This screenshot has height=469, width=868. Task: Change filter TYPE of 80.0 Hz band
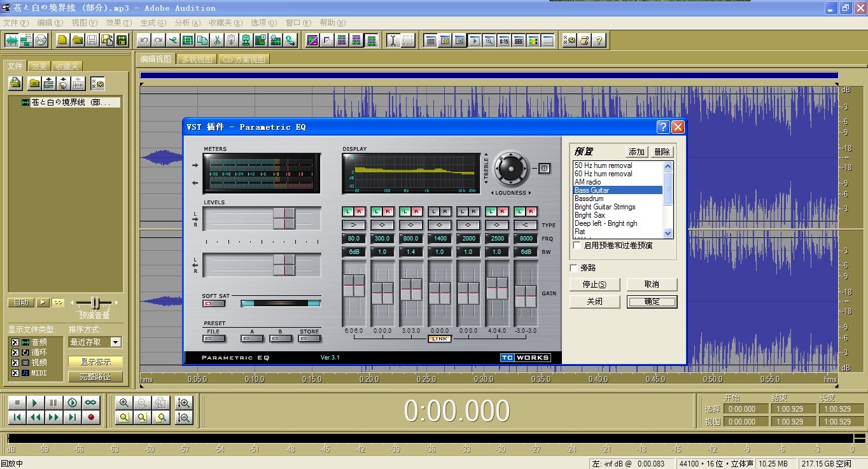point(353,225)
